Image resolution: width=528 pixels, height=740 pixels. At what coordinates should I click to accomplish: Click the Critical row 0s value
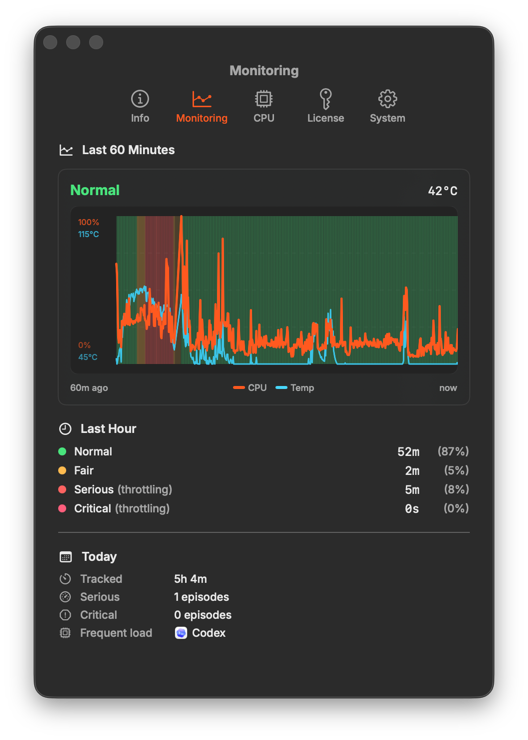point(412,509)
